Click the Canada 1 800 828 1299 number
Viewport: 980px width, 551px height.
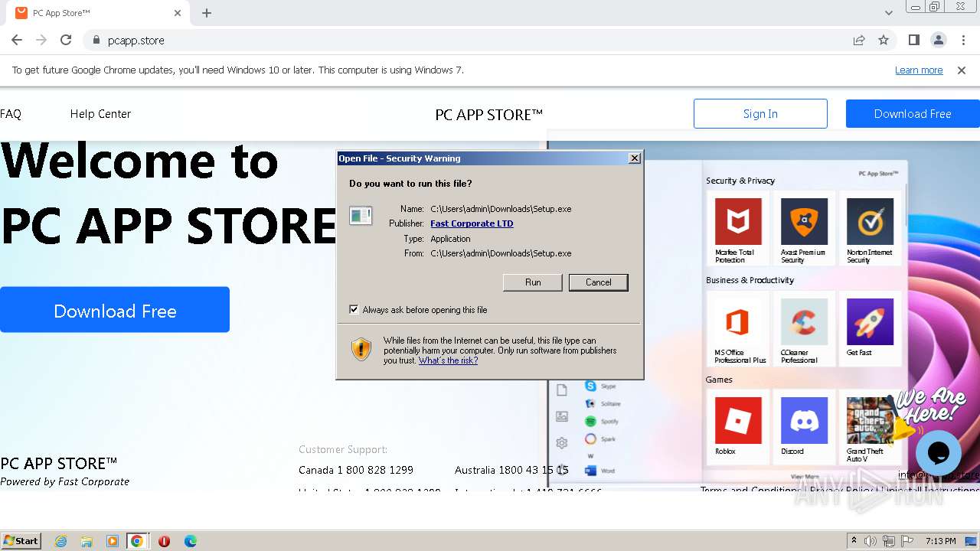pyautogui.click(x=356, y=470)
